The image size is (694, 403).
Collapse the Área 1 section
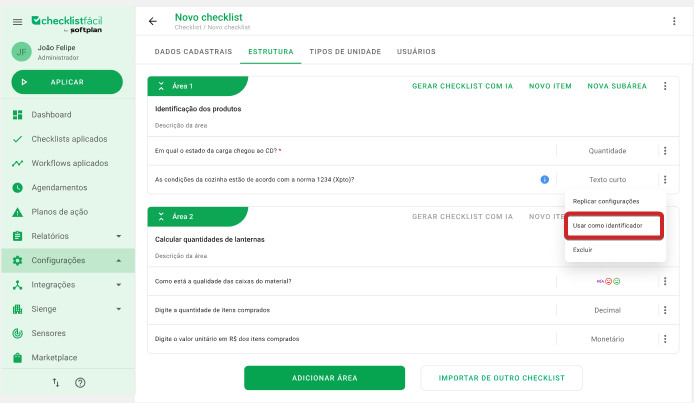[161, 86]
